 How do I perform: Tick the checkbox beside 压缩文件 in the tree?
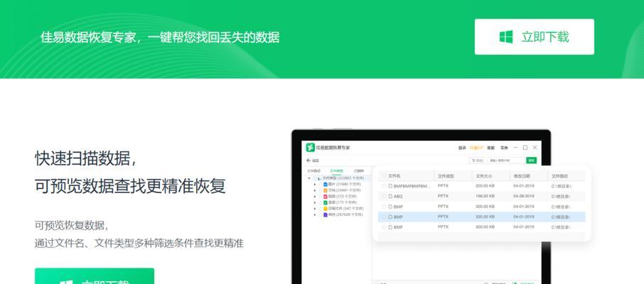[321, 209]
